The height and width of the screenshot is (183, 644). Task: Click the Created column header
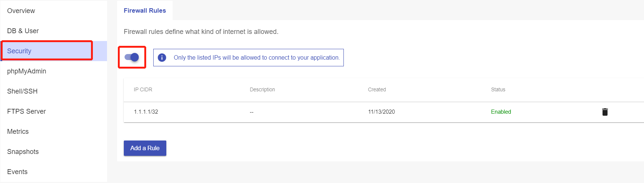point(377,89)
